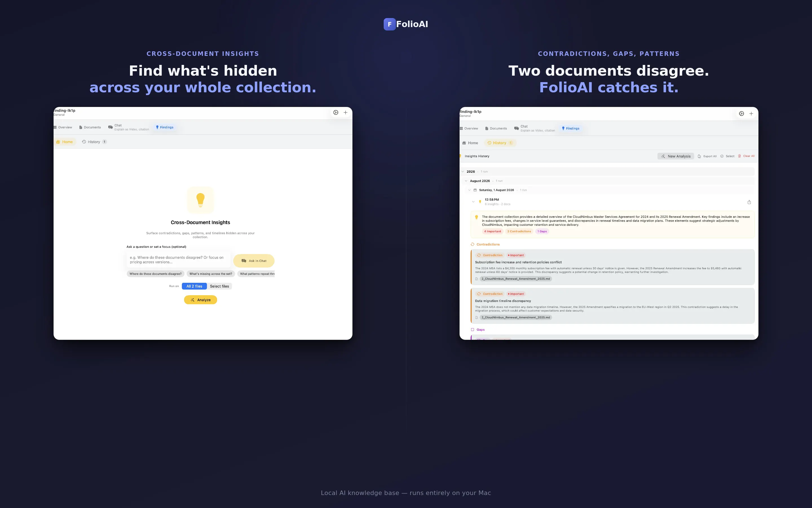Open Overview tab in the Insights History window

(469, 128)
